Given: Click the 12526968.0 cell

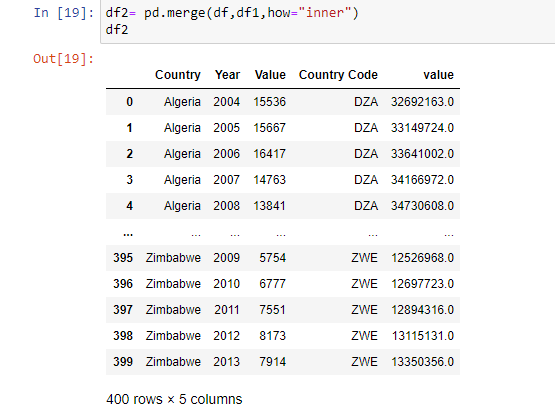Looking at the screenshot, I should (422, 258).
